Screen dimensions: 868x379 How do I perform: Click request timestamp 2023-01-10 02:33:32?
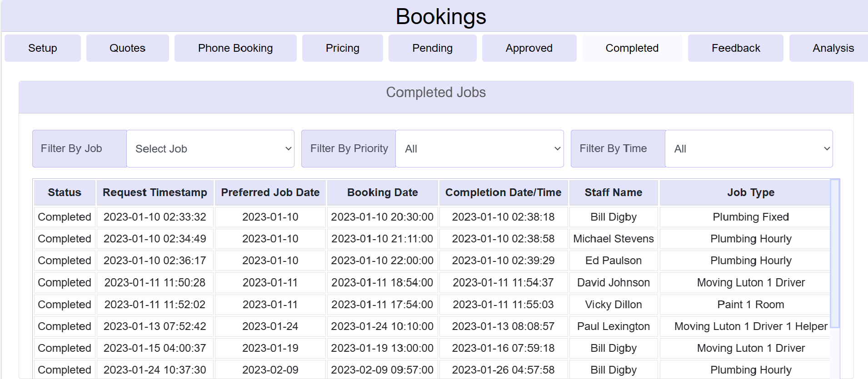pyautogui.click(x=155, y=217)
